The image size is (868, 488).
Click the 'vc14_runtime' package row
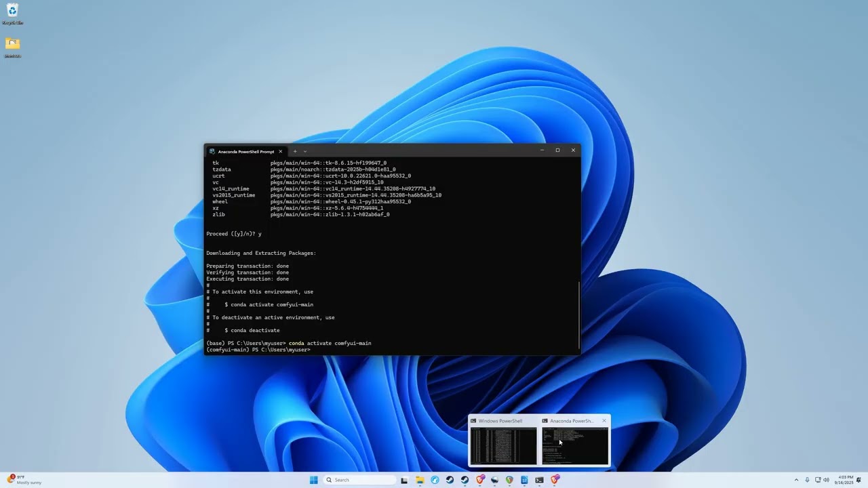coord(323,189)
